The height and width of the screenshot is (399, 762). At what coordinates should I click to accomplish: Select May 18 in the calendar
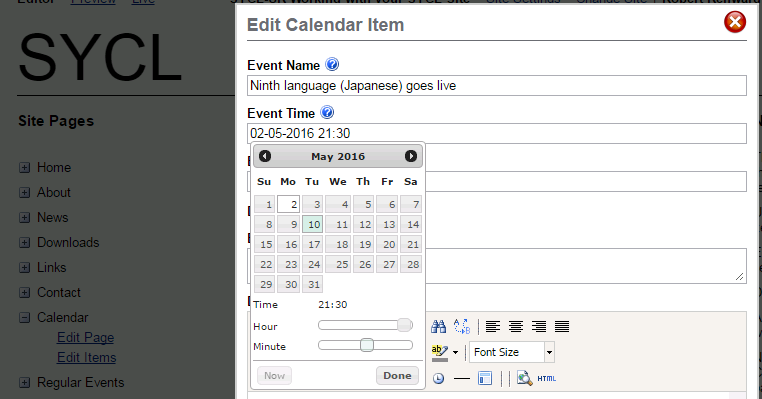point(338,244)
